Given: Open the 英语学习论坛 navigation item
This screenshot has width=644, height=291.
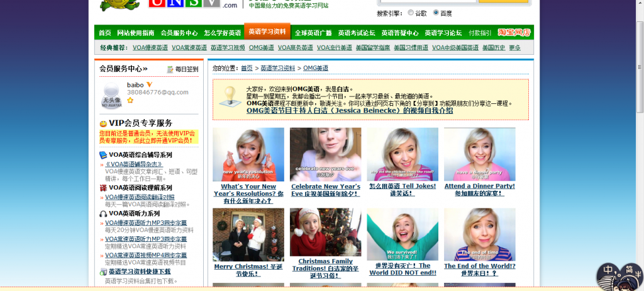Looking at the screenshot, I should (x=443, y=33).
